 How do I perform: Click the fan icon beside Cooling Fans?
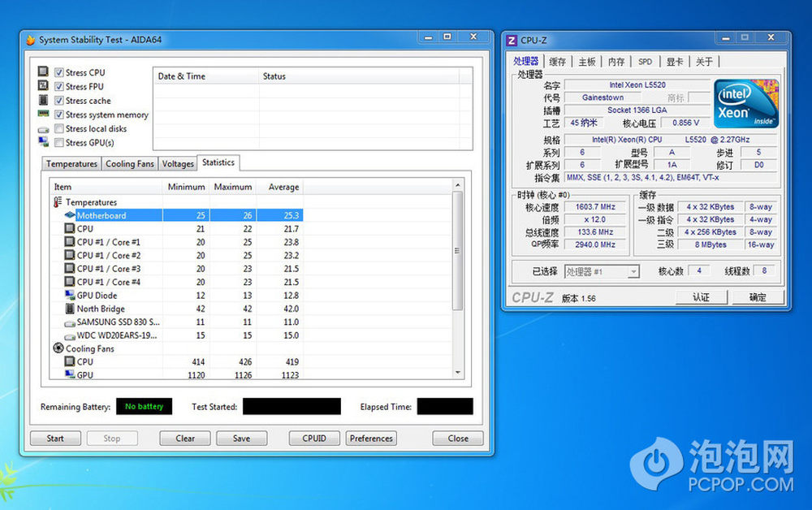click(x=58, y=348)
